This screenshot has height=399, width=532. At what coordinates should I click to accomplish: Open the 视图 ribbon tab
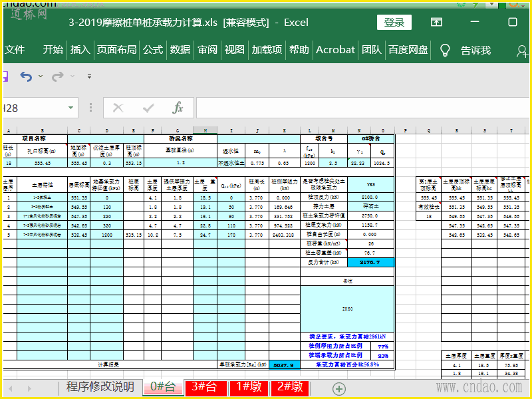[x=235, y=50]
